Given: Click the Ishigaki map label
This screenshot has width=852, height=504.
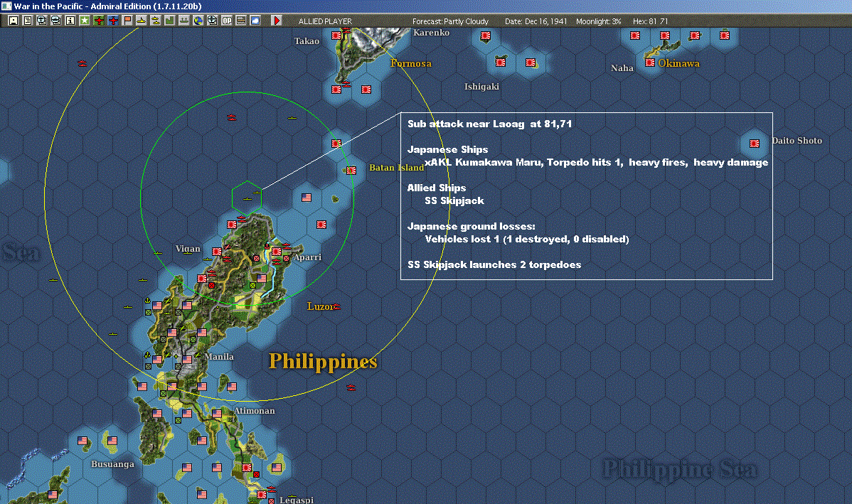Looking at the screenshot, I should (x=481, y=87).
